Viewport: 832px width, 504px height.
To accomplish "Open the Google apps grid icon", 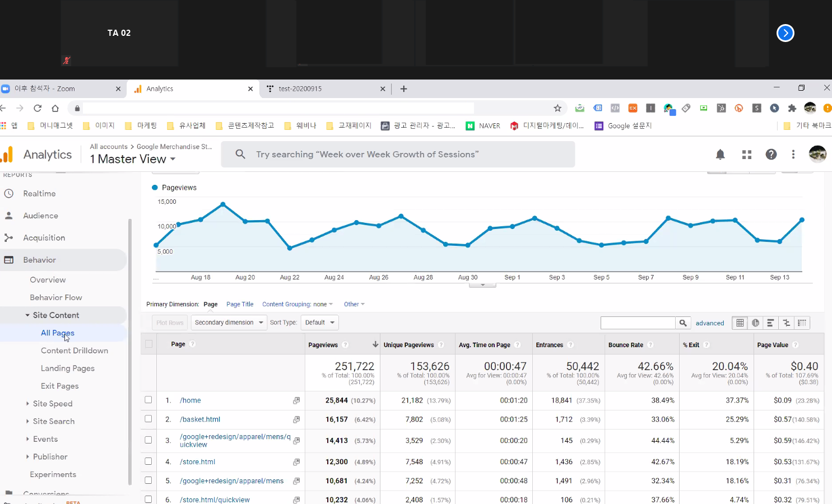I will coord(746,155).
